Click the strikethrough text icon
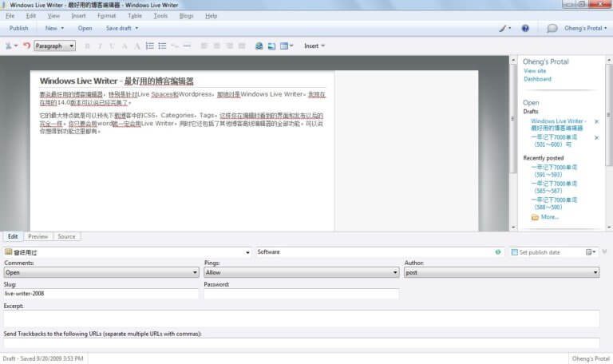The image size is (613, 364). click(x=125, y=46)
